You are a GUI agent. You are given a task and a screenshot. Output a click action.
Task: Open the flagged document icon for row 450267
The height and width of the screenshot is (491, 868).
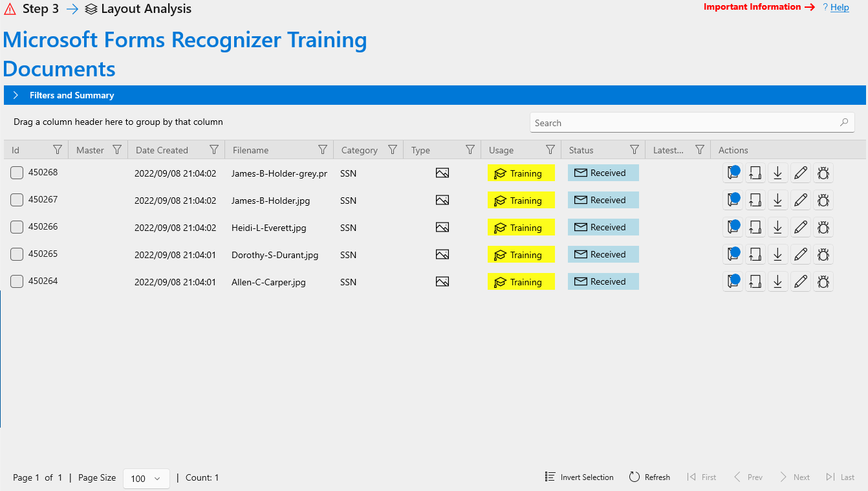pos(733,200)
